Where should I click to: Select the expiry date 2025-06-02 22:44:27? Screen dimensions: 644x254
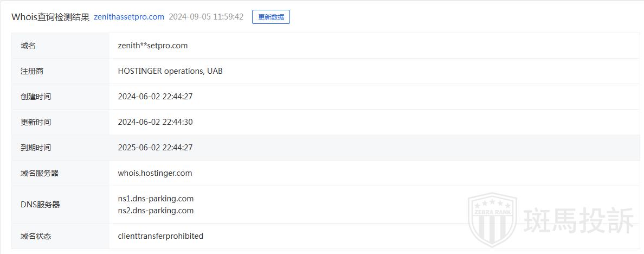click(155, 148)
